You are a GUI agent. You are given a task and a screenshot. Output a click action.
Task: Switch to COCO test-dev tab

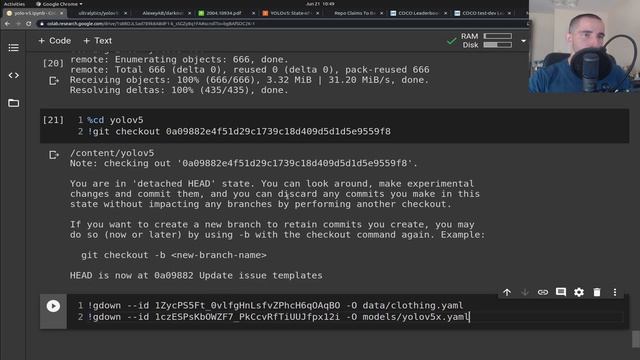tap(482, 13)
